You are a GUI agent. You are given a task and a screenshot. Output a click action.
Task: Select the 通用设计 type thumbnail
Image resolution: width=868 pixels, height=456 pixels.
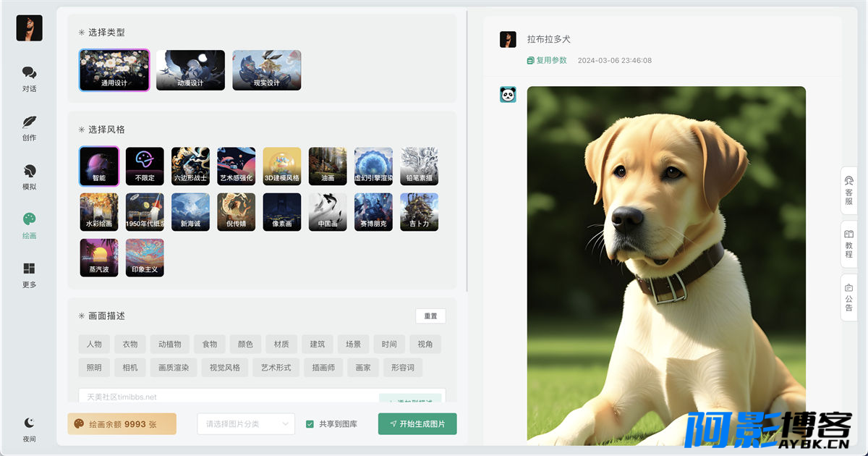pyautogui.click(x=114, y=70)
